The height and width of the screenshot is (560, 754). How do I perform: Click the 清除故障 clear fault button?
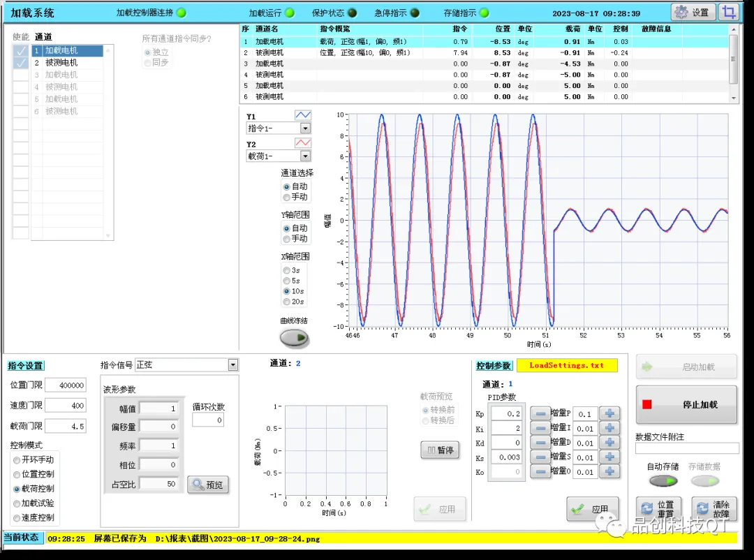(714, 508)
